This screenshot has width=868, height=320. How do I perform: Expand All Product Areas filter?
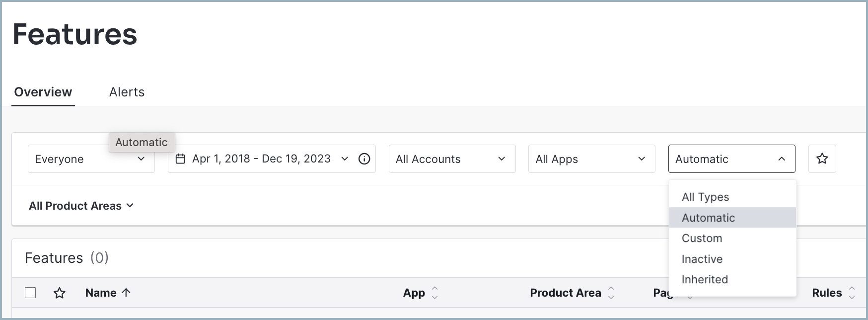pyautogui.click(x=81, y=206)
